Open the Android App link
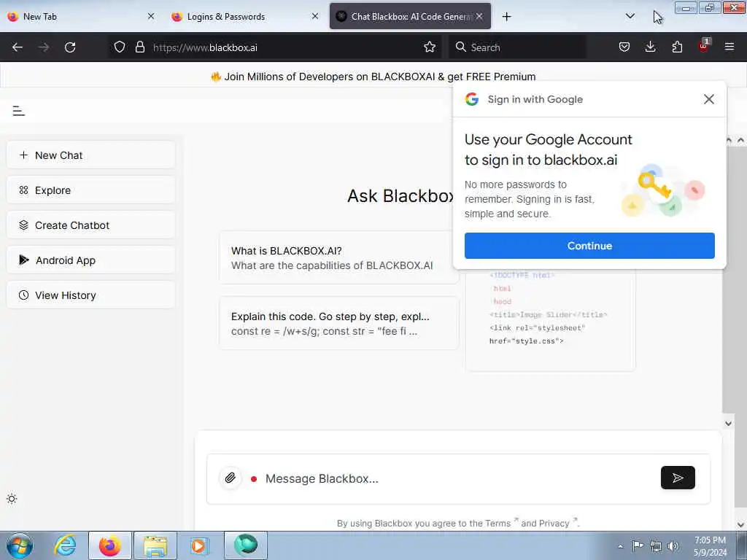The image size is (747, 560). pyautogui.click(x=91, y=260)
